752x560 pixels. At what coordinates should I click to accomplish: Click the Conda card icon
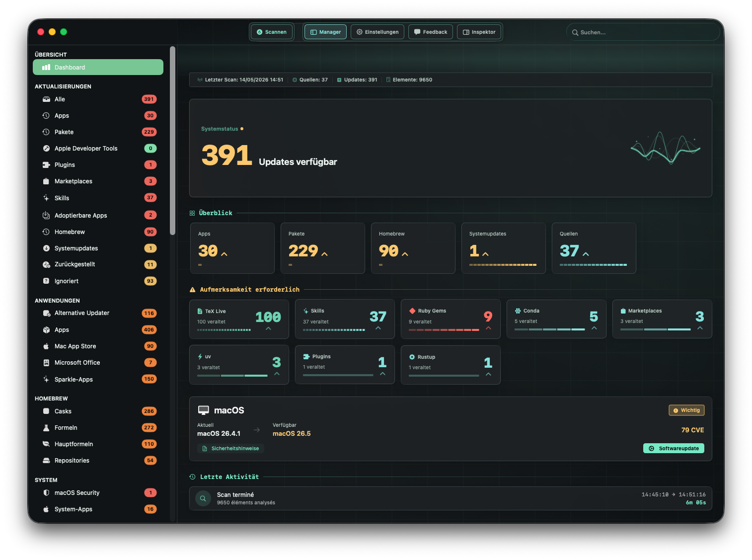pos(518,311)
